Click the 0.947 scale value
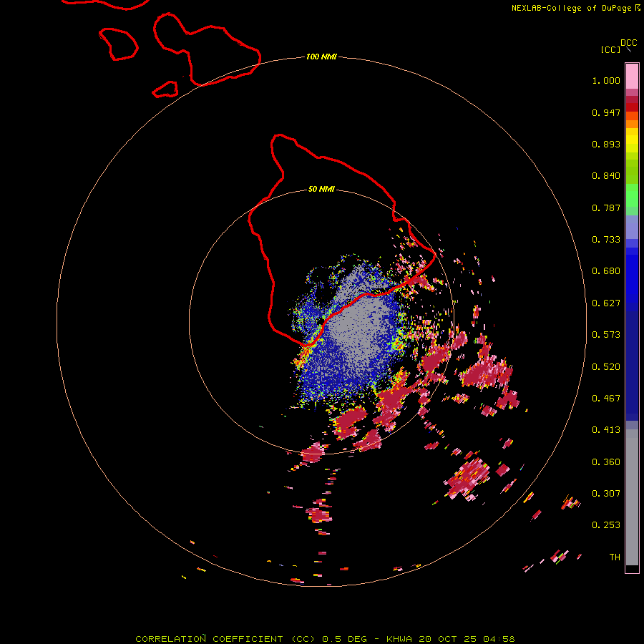644x644 pixels. pyautogui.click(x=606, y=112)
